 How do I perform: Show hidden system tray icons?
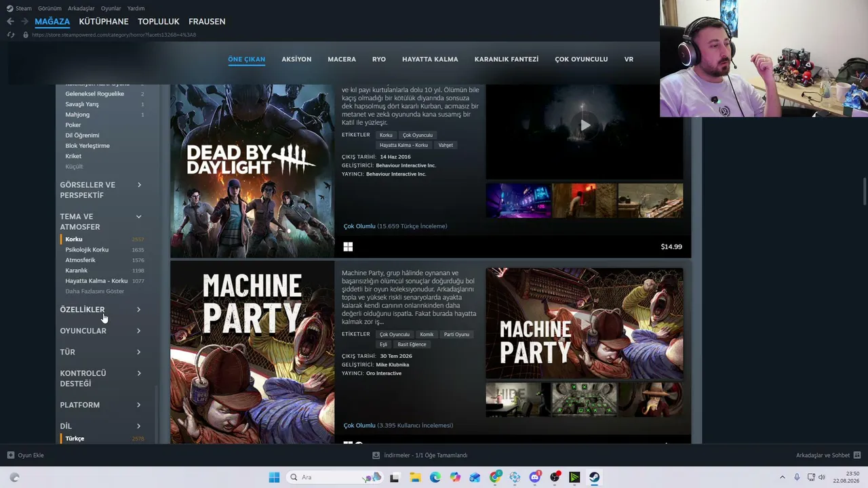coord(782,477)
